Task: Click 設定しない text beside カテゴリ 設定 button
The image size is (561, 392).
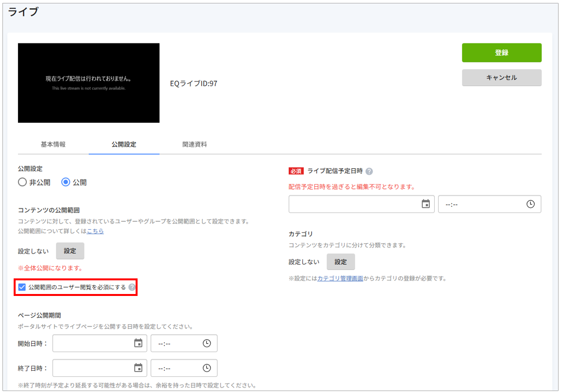Action: click(304, 262)
